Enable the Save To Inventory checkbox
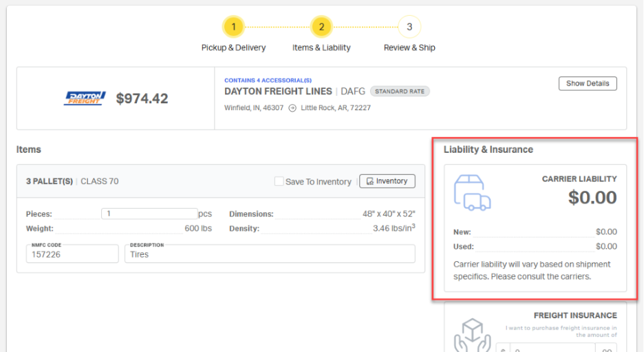The image size is (644, 352). tap(279, 182)
